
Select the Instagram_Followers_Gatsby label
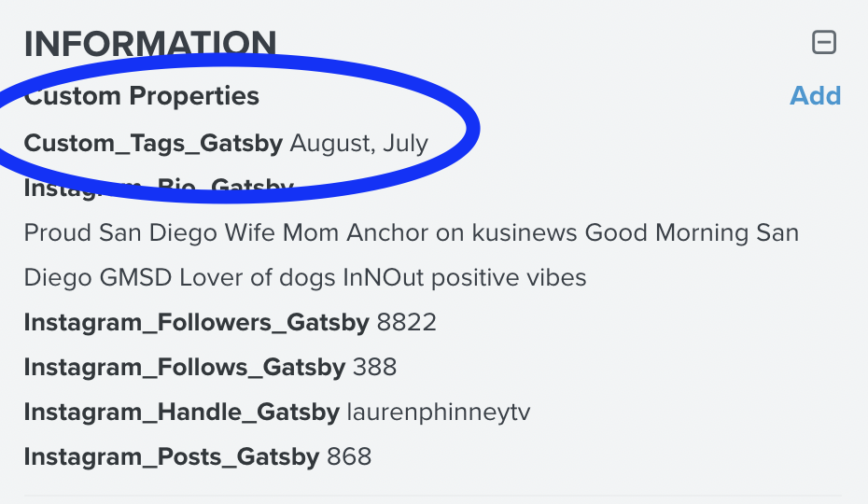pyautogui.click(x=197, y=322)
